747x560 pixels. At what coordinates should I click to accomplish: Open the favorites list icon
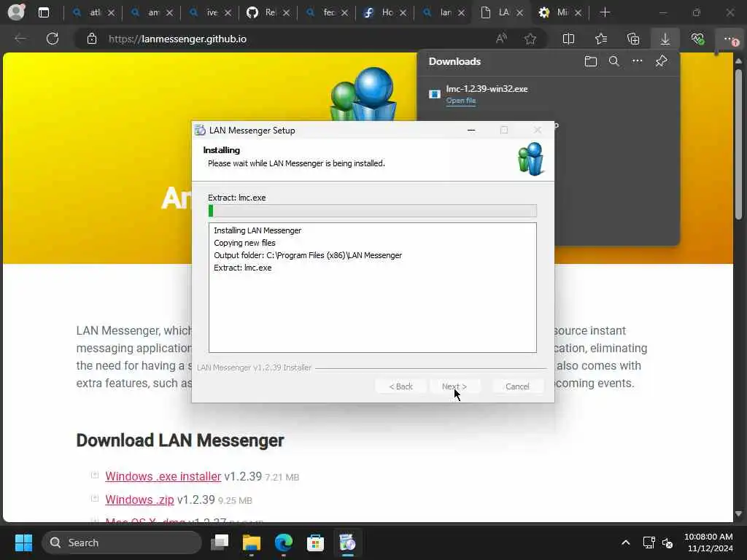coord(601,39)
